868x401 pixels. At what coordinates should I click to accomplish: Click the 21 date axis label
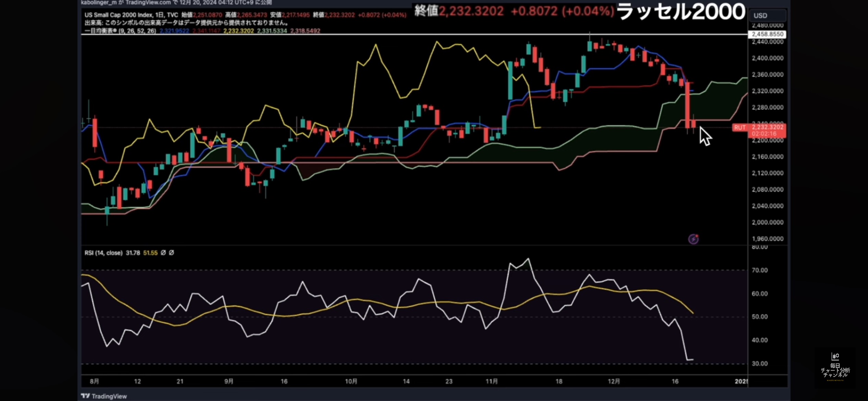[x=180, y=381]
